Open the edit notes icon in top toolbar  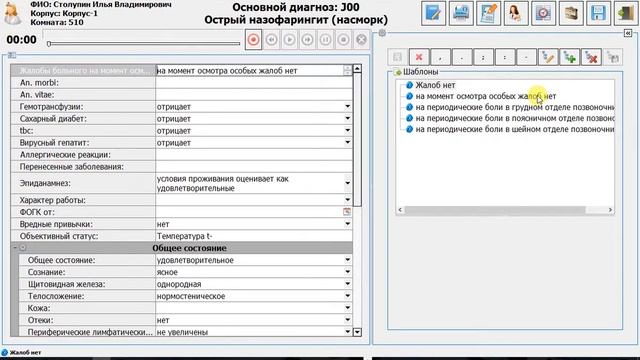point(433,13)
